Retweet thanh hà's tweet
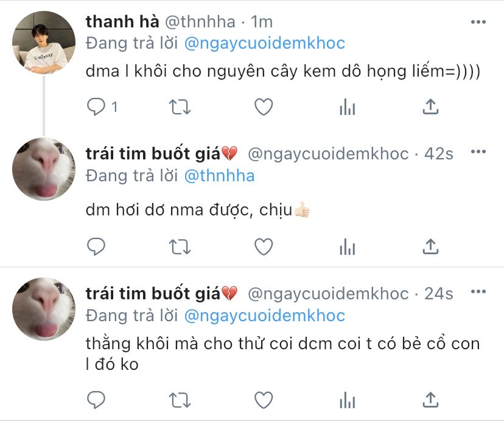The image size is (504, 421). point(180,107)
